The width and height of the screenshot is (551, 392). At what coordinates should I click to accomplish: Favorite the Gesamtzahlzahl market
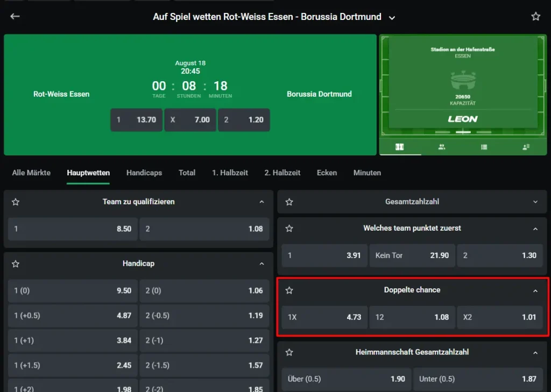pos(289,202)
